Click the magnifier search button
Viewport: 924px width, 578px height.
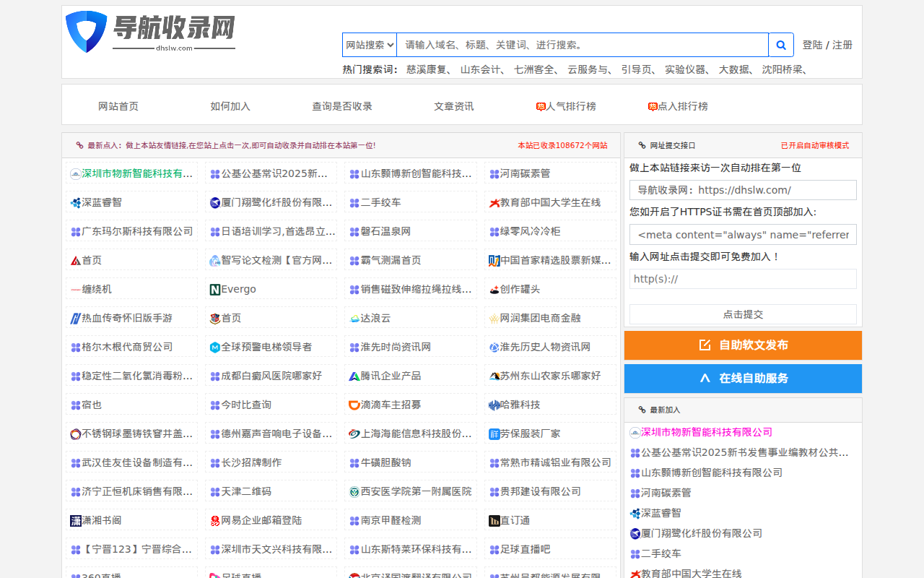pos(781,45)
